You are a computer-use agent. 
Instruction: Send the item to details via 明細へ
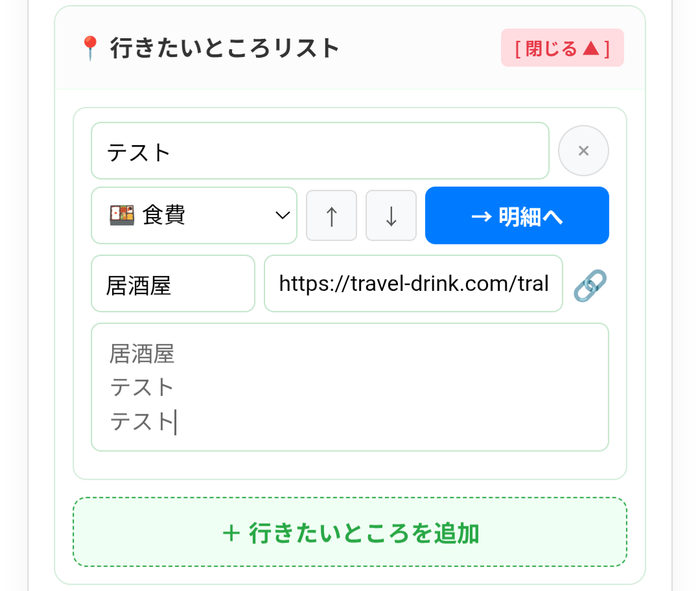[517, 216]
